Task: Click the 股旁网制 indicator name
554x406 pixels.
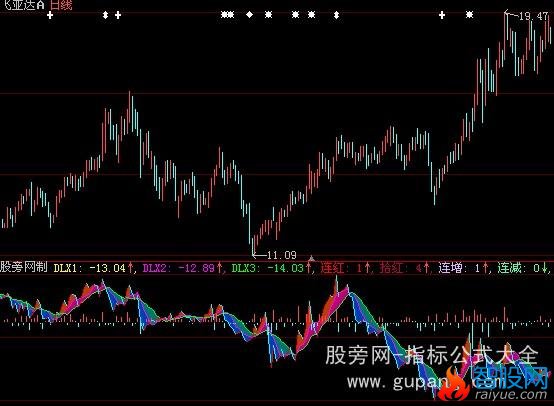Action: point(24,267)
